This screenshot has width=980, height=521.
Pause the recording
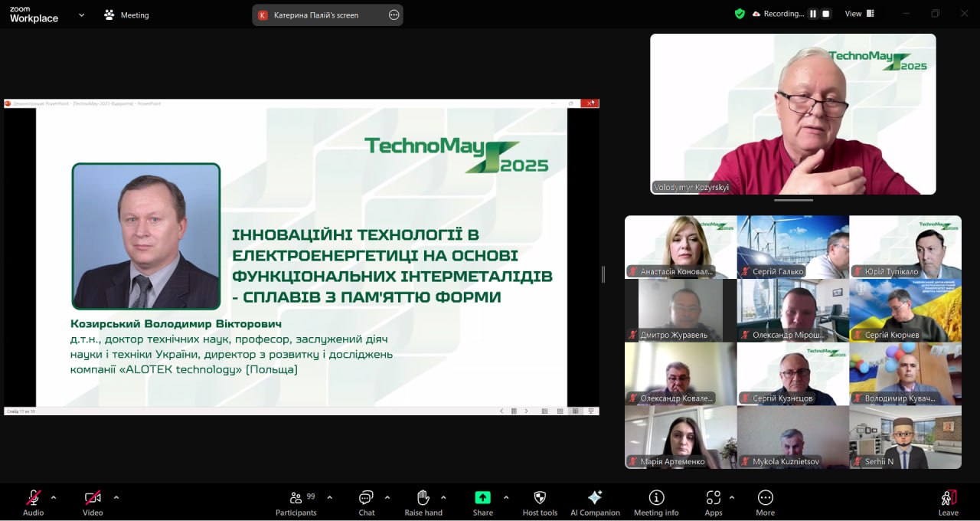coord(813,14)
